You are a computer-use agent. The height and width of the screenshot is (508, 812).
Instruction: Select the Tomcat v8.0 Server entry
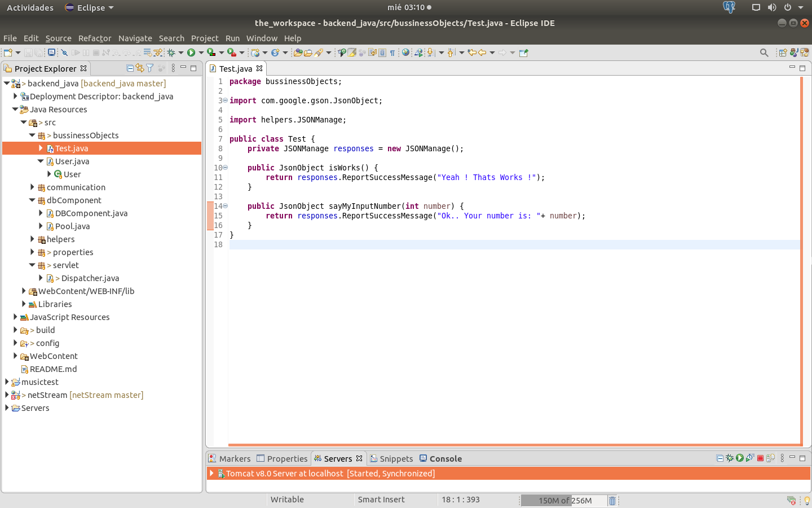pyautogui.click(x=330, y=474)
